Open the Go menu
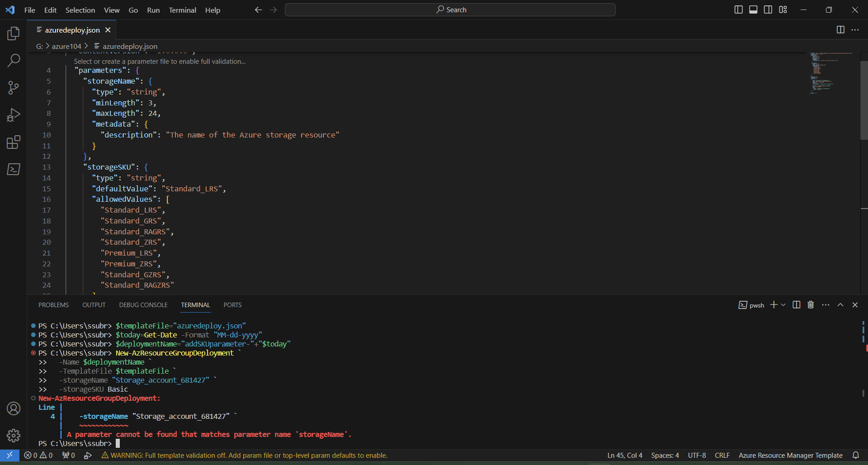Image resolution: width=868 pixels, height=465 pixels. [133, 10]
